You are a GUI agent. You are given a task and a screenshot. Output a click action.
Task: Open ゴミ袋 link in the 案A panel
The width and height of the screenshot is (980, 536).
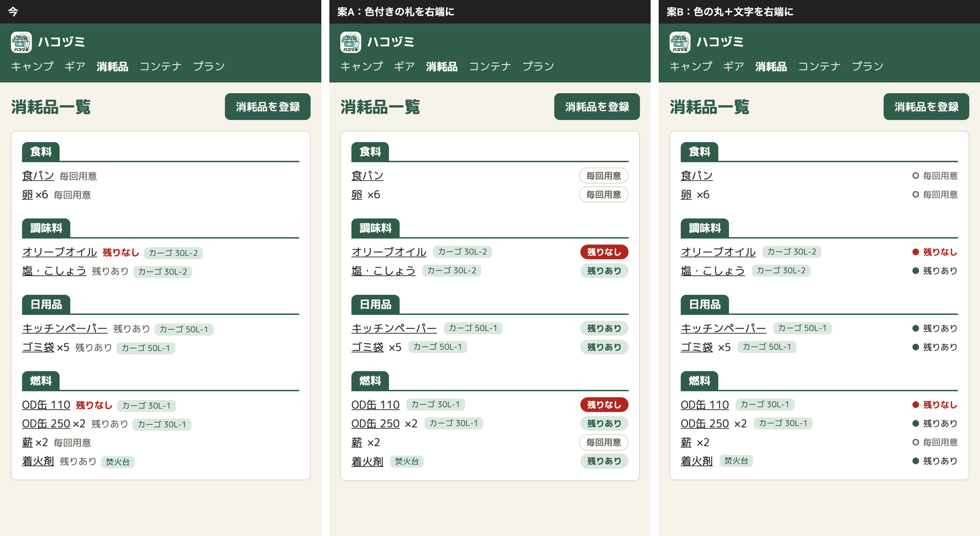pyautogui.click(x=367, y=347)
